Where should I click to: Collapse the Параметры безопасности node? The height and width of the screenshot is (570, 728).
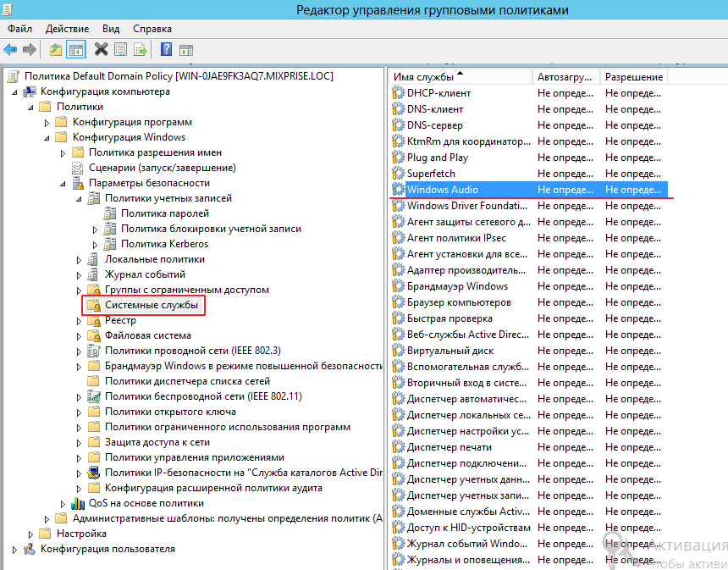point(63,183)
